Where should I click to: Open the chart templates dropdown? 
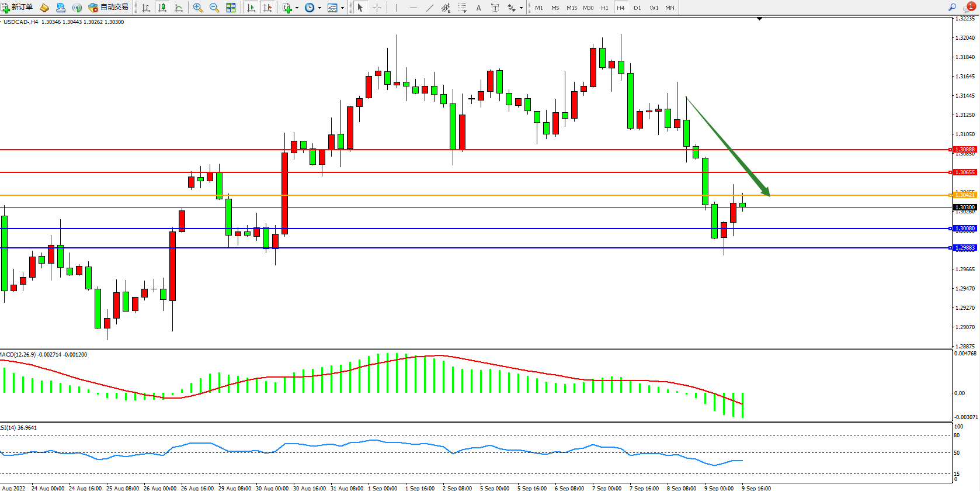tap(336, 8)
